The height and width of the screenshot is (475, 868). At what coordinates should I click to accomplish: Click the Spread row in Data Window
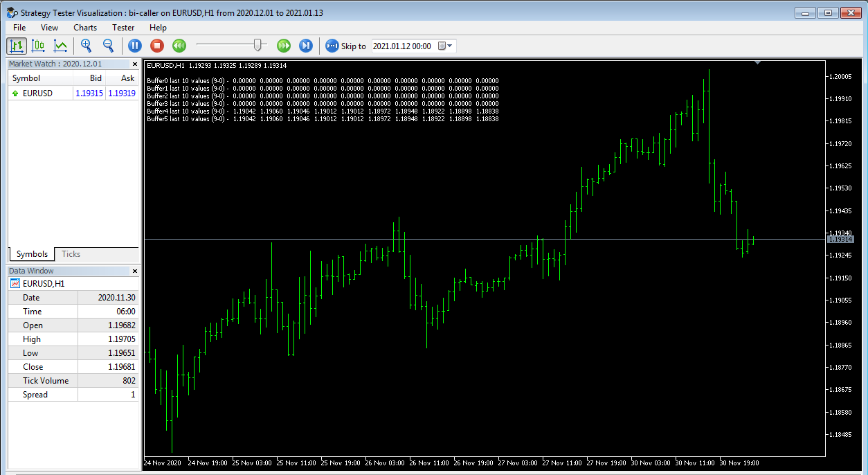73,395
